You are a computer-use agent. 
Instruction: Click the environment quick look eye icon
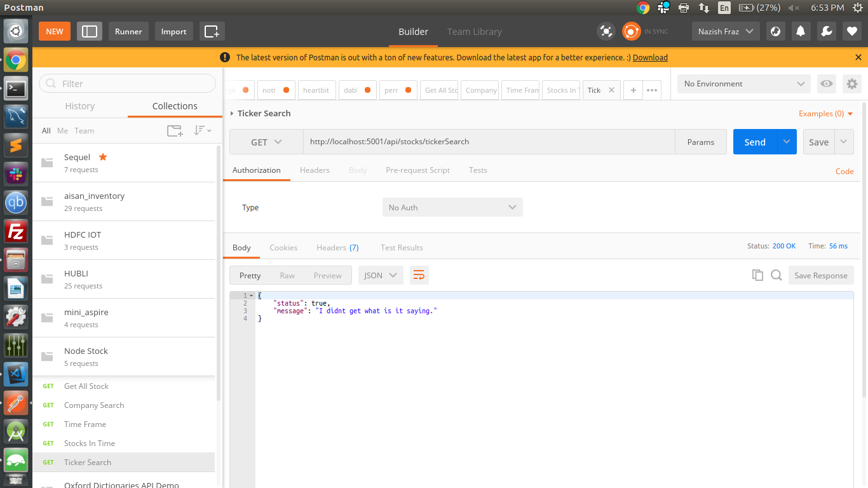pyautogui.click(x=826, y=84)
